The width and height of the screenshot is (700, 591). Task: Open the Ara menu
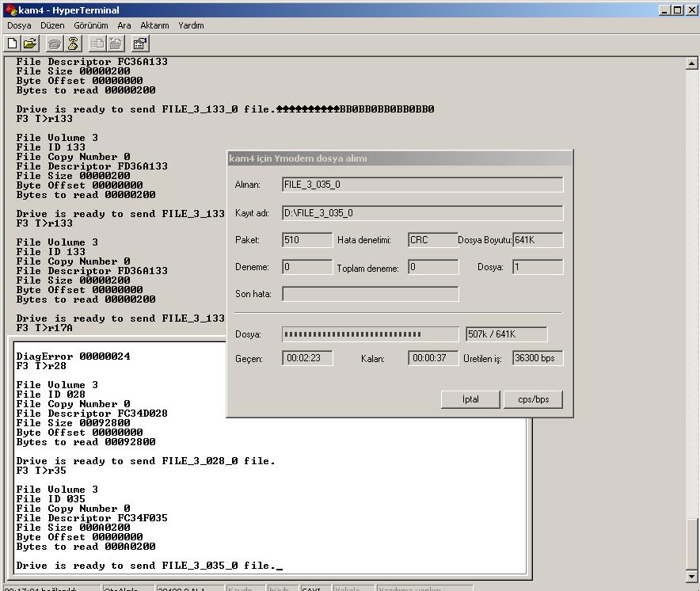(x=124, y=25)
